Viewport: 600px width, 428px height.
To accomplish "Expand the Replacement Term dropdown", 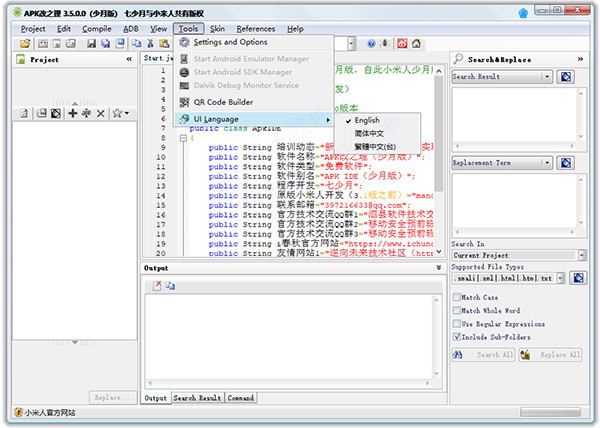I will click(x=546, y=162).
